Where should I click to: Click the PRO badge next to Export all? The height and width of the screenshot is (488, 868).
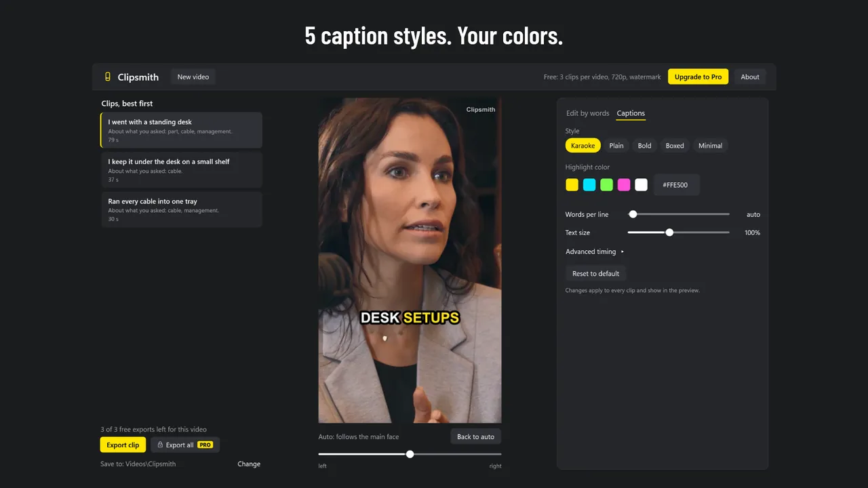pos(205,445)
